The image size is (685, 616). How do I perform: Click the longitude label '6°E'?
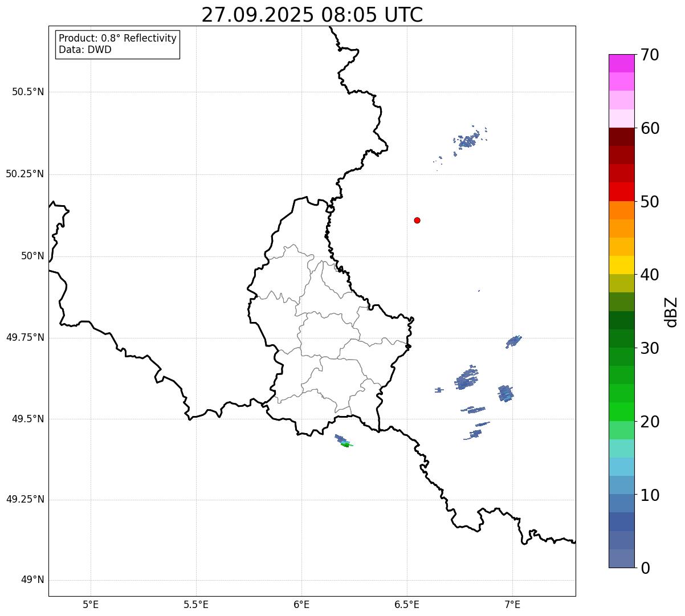301,604
